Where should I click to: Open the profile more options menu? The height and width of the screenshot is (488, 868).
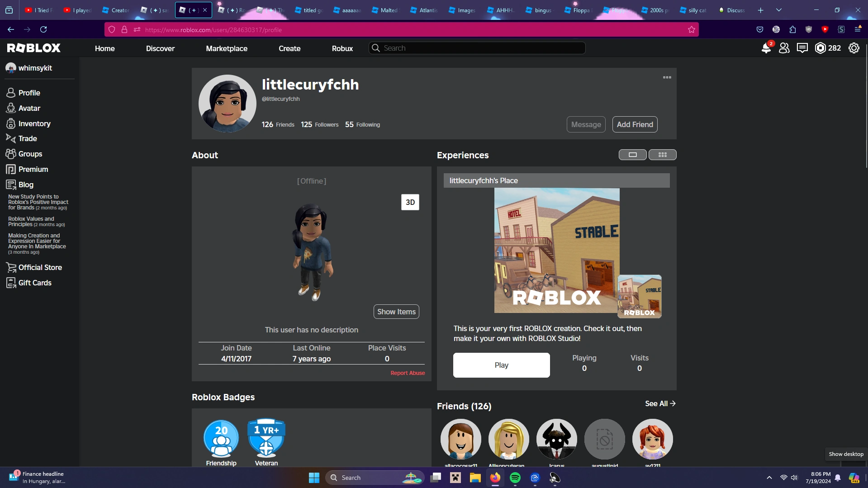tap(667, 77)
